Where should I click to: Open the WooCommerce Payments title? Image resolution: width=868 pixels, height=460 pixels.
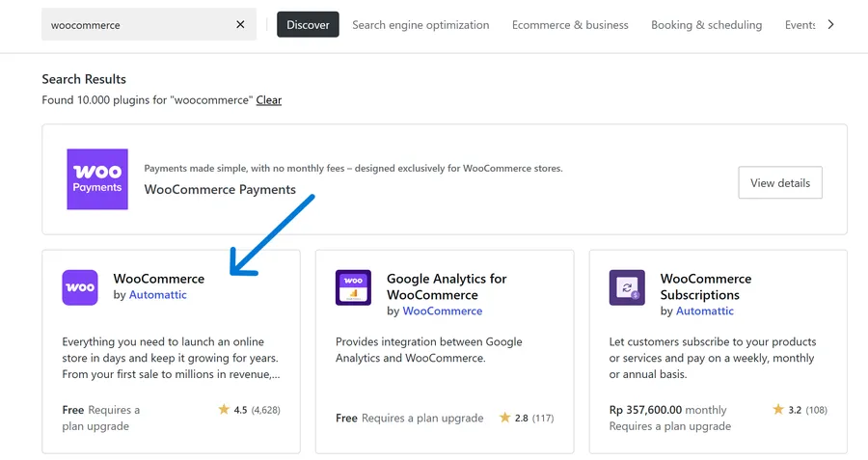coord(220,190)
